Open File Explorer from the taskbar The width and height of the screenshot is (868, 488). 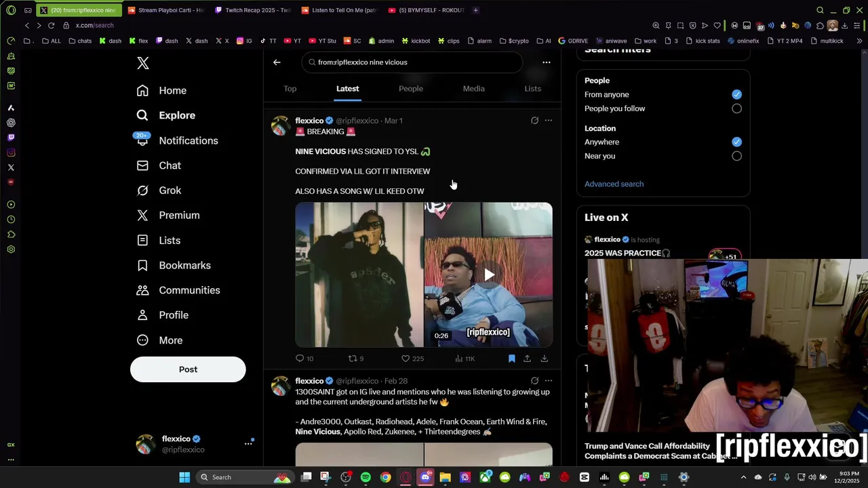click(x=445, y=477)
